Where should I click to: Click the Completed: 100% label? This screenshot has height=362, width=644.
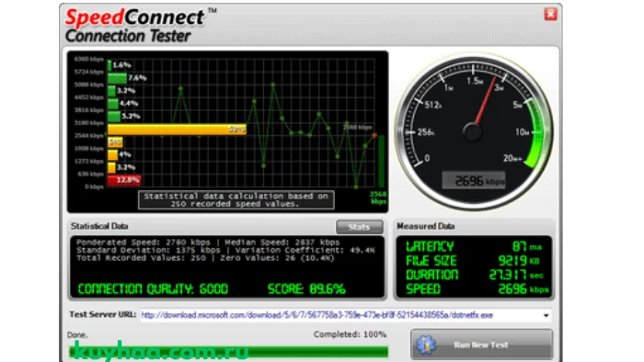tap(350, 334)
